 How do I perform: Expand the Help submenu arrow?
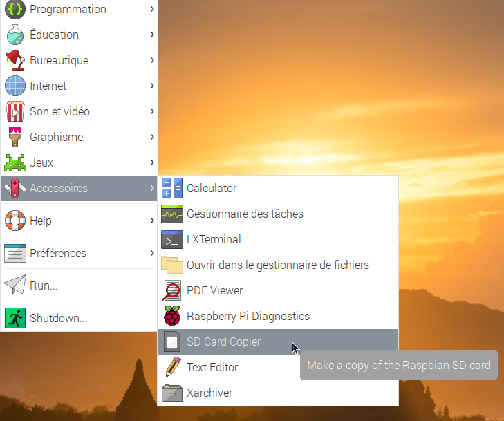(x=152, y=221)
